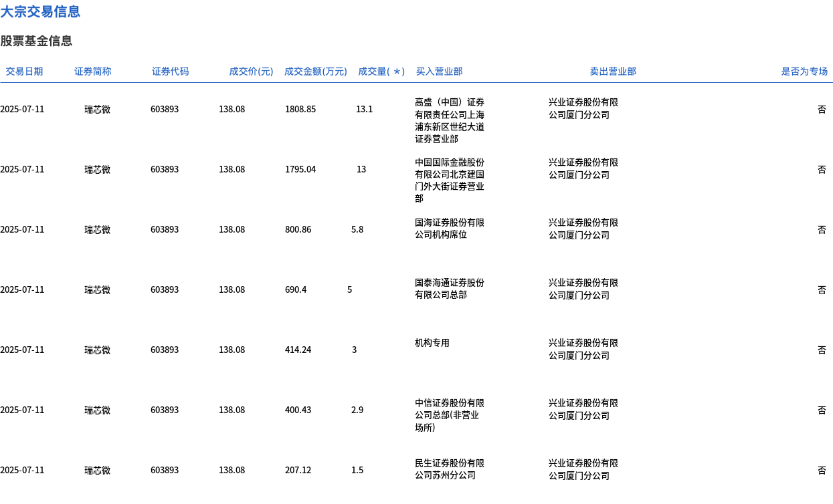Click the 卖出营业部 column header
The image size is (833, 504).
pos(612,72)
